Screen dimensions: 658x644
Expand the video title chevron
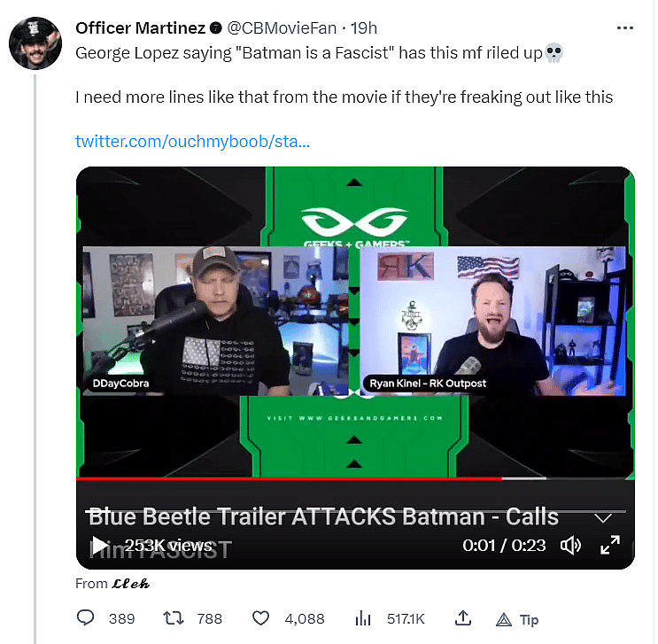603,517
